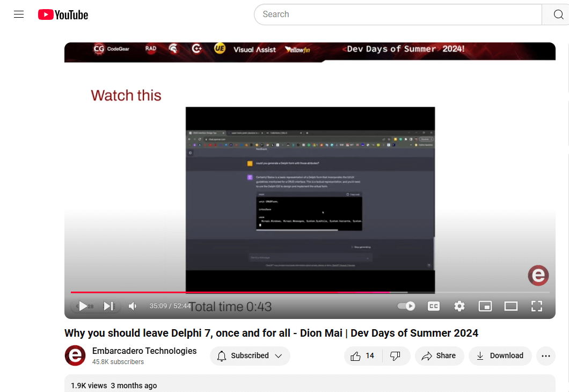The width and height of the screenshot is (569, 392).
Task: Skip to the next video
Action: pyautogui.click(x=108, y=306)
